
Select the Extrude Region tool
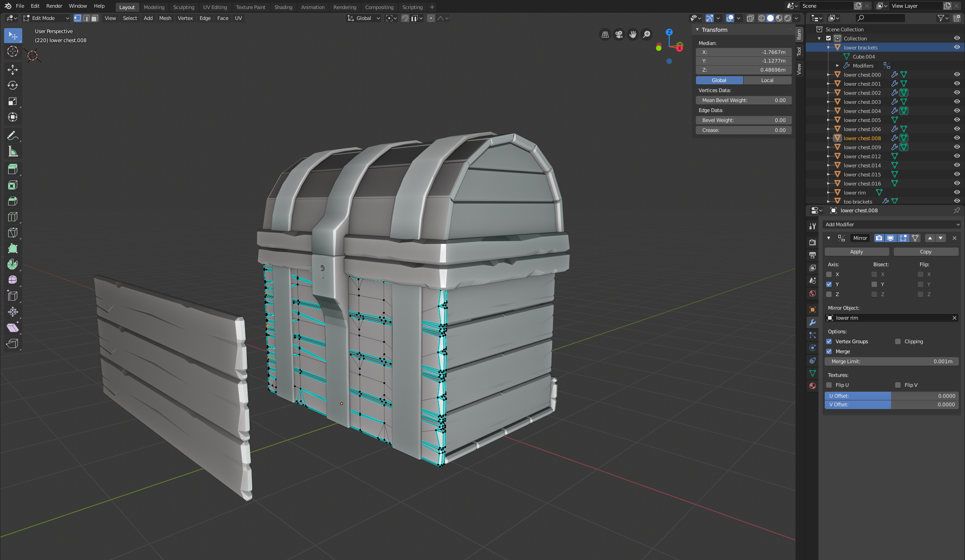pyautogui.click(x=13, y=169)
